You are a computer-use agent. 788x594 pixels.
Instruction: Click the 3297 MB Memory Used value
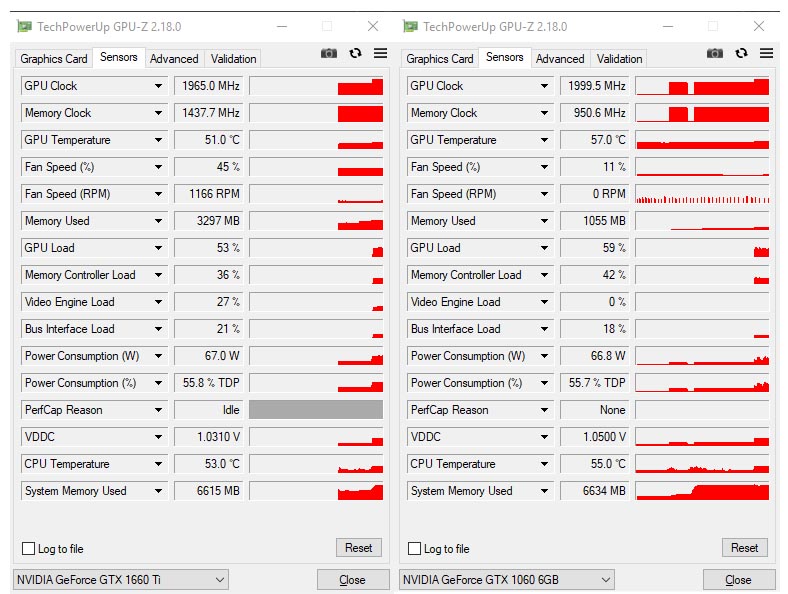(x=209, y=221)
